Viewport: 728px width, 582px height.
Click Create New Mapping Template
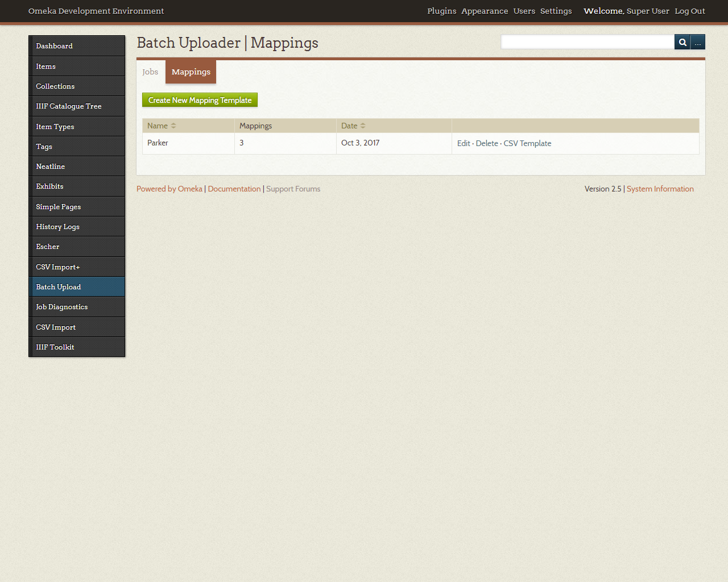[200, 99]
